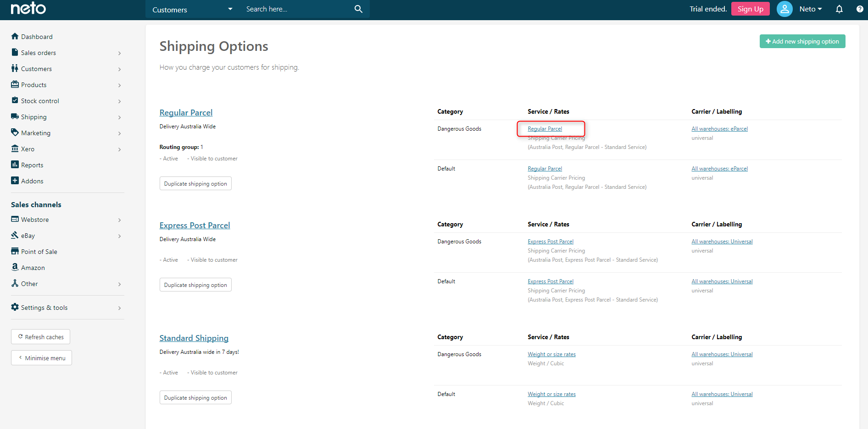Open the Neto account dropdown
This screenshot has width=868, height=429.
[811, 9]
